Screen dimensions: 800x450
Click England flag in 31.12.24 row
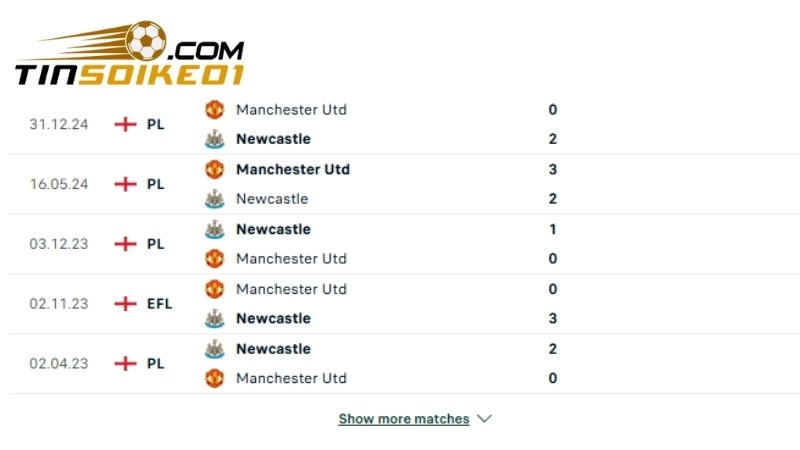pyautogui.click(x=125, y=124)
